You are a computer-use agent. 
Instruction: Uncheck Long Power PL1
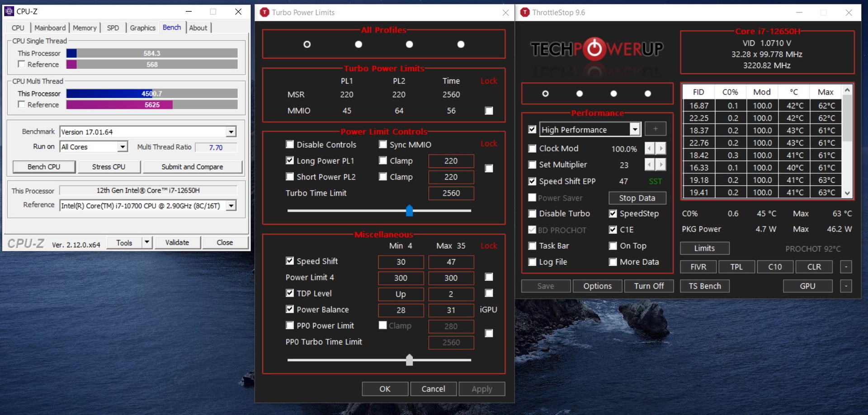290,160
